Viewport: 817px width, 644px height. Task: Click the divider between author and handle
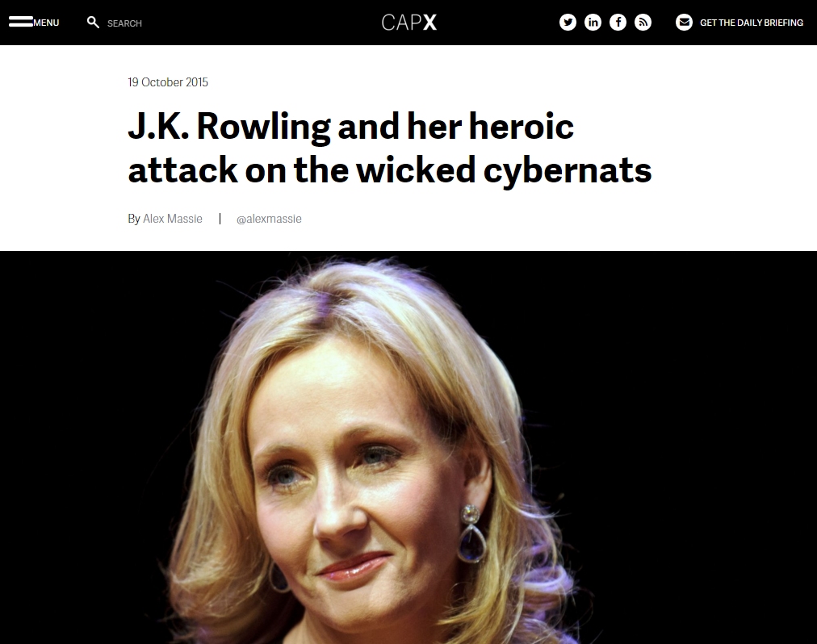[220, 219]
